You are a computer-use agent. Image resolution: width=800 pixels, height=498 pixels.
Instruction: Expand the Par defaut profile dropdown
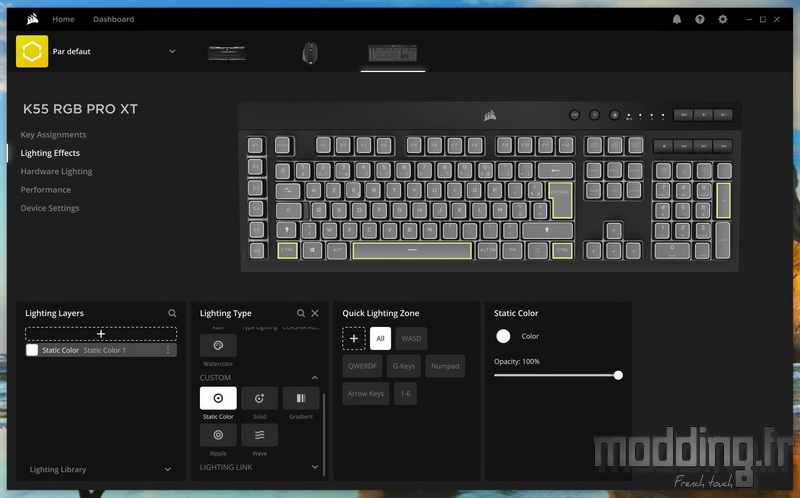click(x=172, y=52)
